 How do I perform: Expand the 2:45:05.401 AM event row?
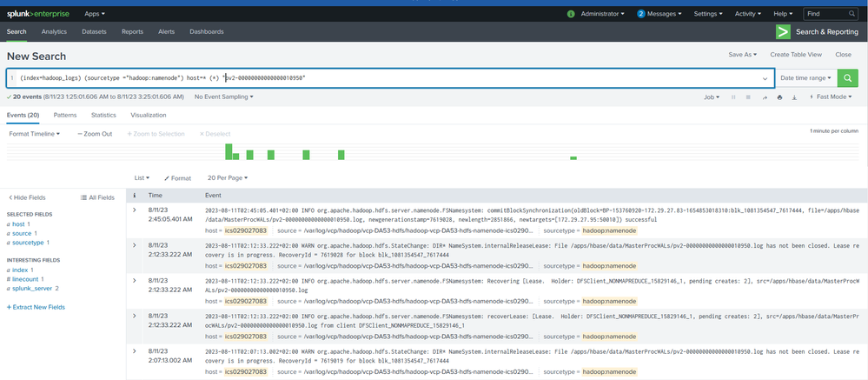pos(135,210)
